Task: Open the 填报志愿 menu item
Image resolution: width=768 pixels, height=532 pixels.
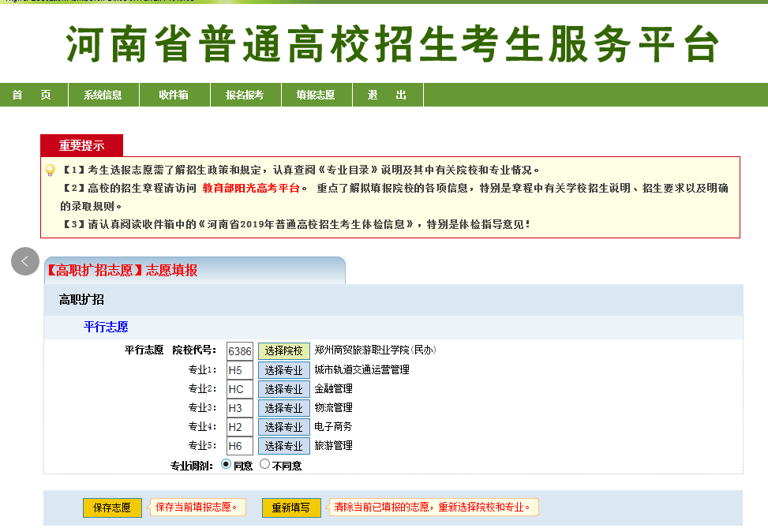Action: (316, 95)
